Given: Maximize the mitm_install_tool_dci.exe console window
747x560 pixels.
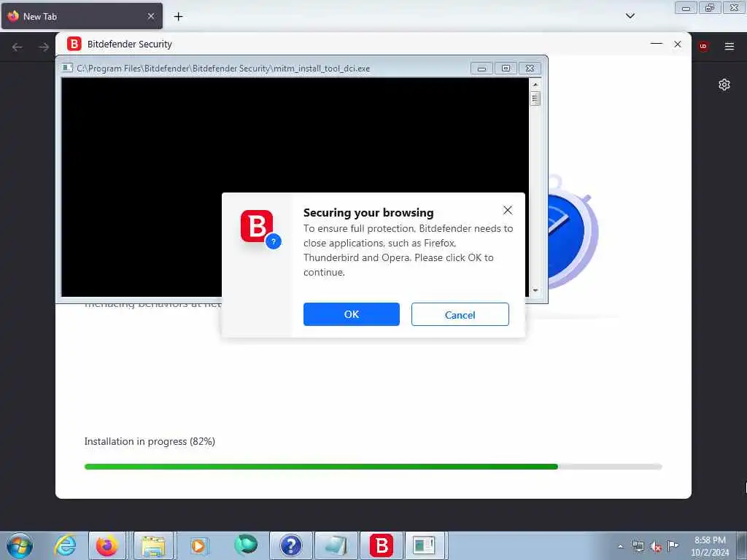Looking at the screenshot, I should coord(506,68).
